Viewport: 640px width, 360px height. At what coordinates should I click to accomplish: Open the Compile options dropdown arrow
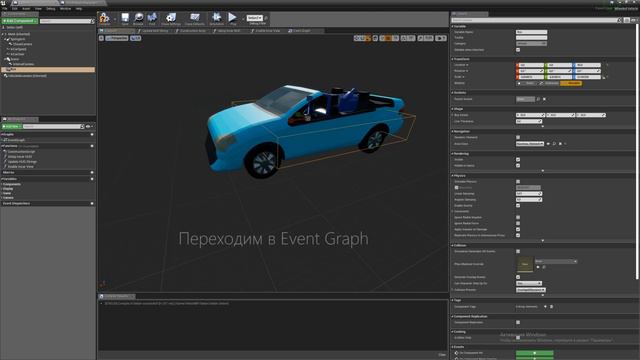(114, 18)
